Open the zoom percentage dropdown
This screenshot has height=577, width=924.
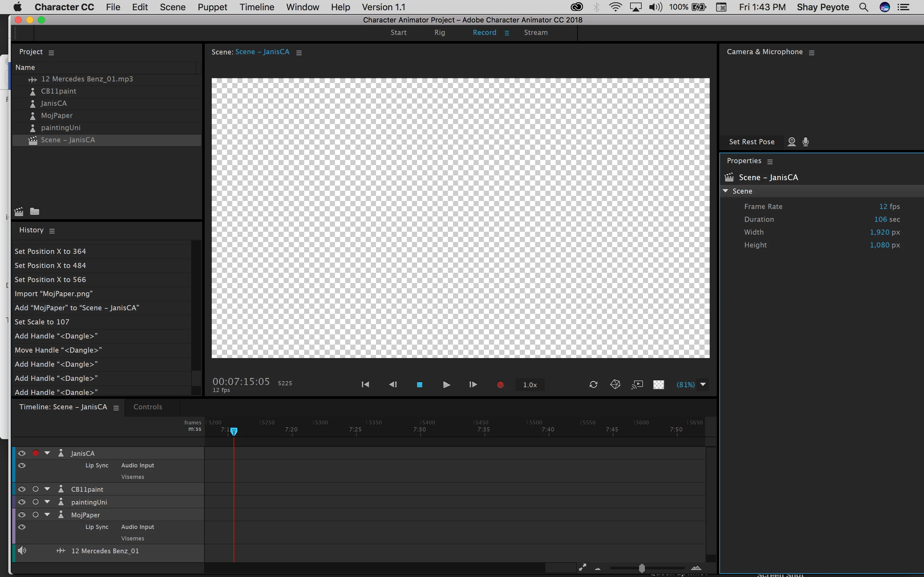point(703,385)
